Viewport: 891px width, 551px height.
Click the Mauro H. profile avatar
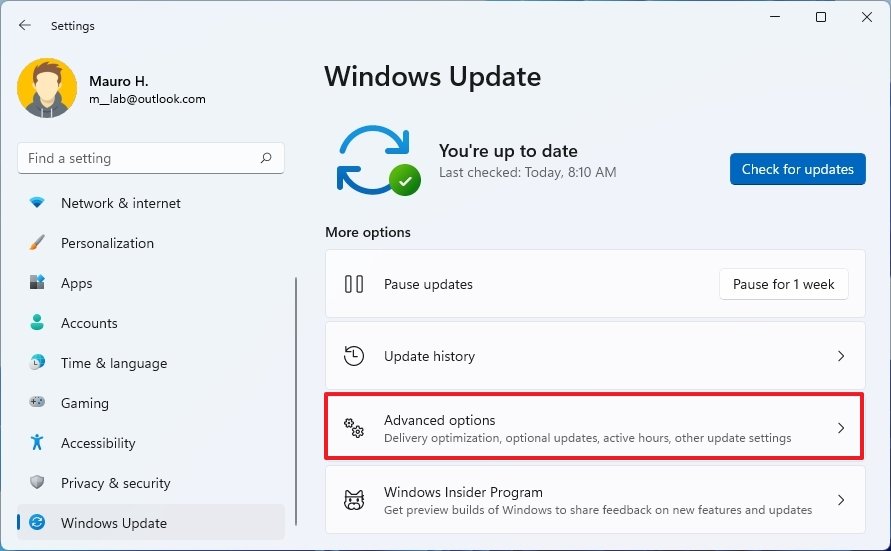click(47, 88)
